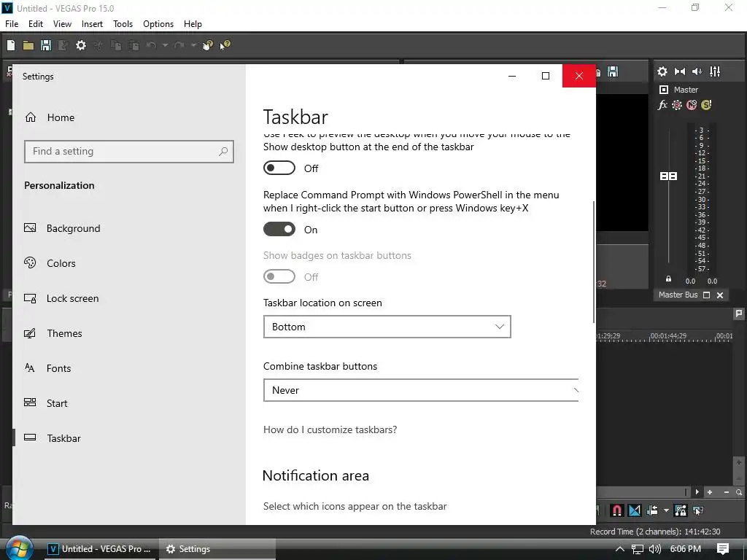Toggle Lock Envelopes to Events icon
This screenshot has width=747, height=560.
pos(681,510)
